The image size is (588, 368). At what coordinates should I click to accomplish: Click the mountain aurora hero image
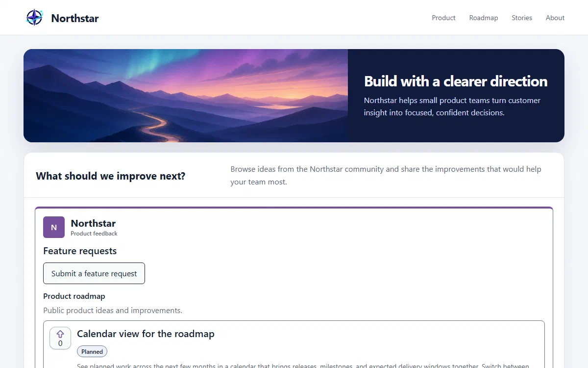pos(186,96)
